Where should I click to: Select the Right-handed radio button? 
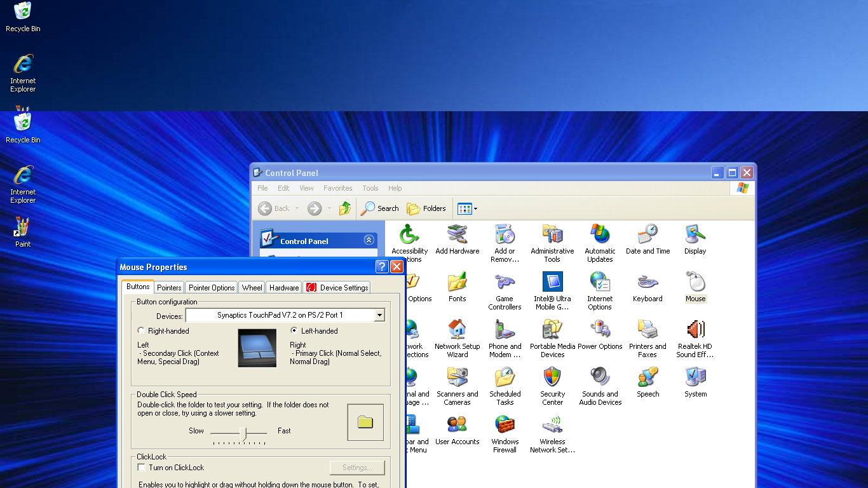pyautogui.click(x=141, y=330)
